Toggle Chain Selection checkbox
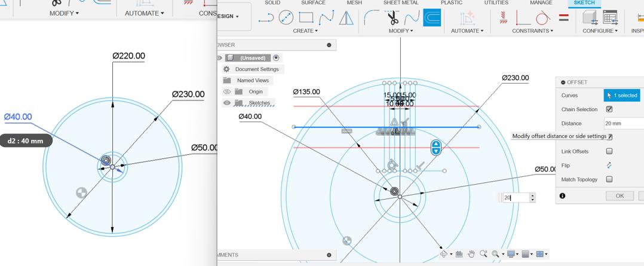The height and width of the screenshot is (266, 644). click(x=609, y=109)
